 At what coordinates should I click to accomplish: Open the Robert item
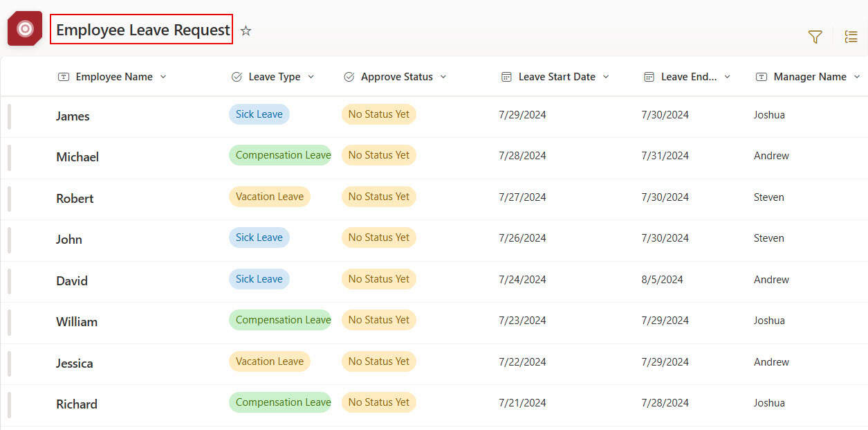coord(75,199)
